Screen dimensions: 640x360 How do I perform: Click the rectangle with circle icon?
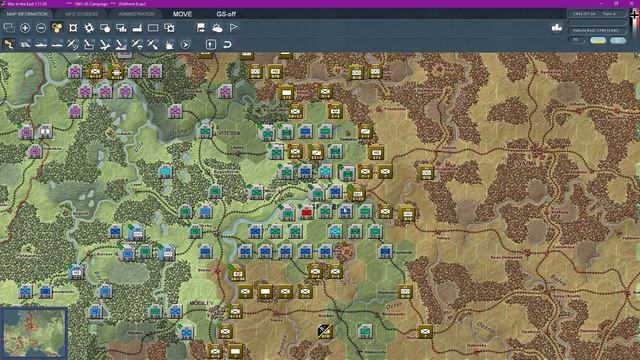point(105,28)
